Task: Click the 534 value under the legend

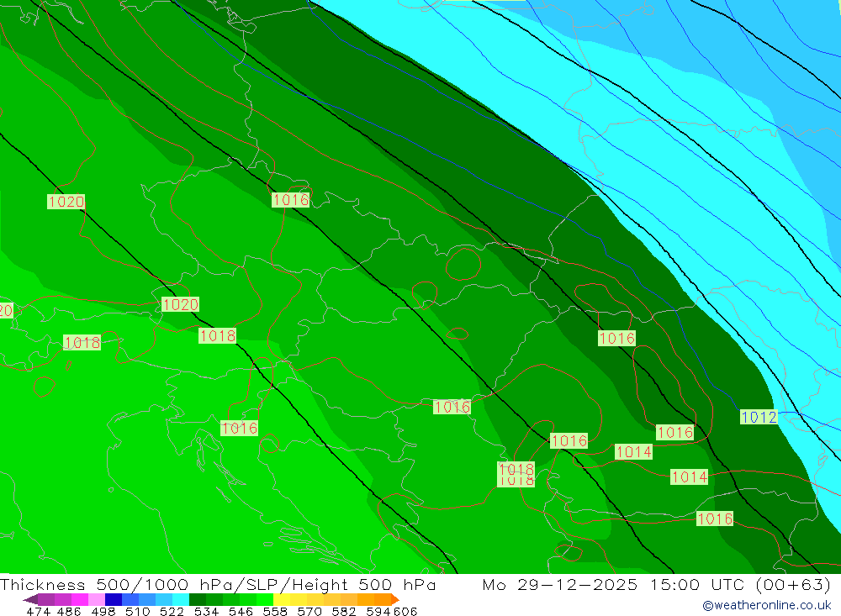Action: 207,611
